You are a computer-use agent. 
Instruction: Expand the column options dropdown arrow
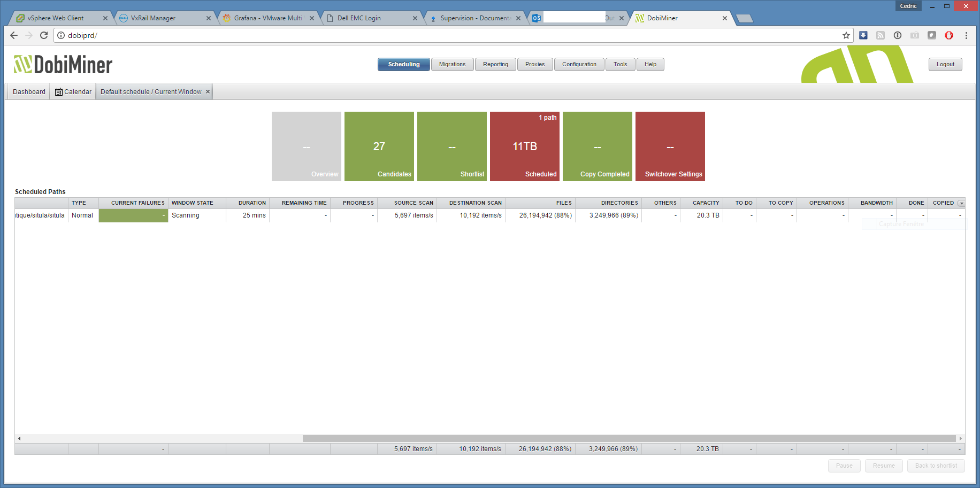(961, 203)
